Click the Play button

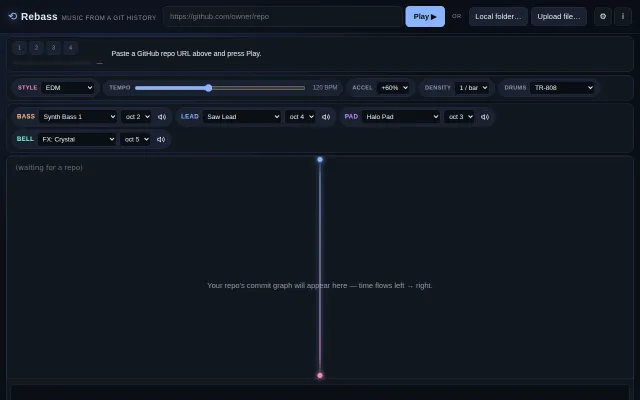tap(425, 17)
